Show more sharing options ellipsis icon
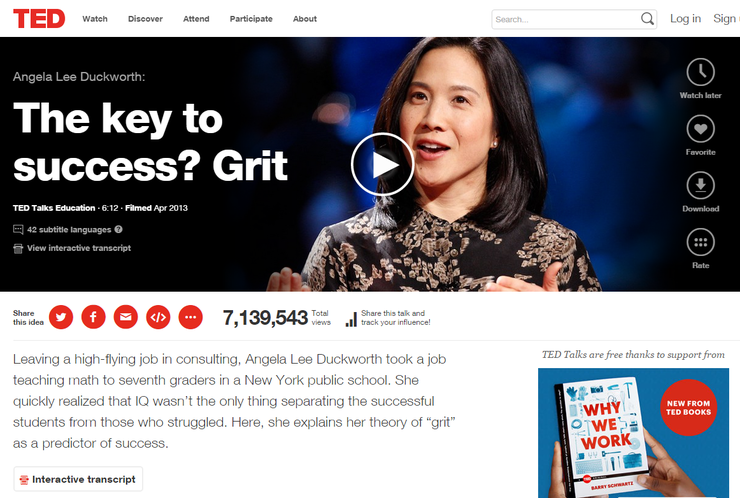740x498 pixels. click(191, 317)
